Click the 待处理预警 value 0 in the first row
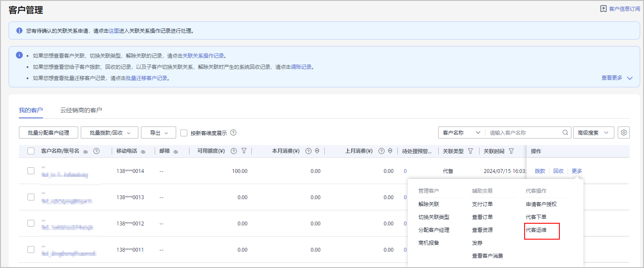Viewport: 644px width, 268px height. point(405,171)
